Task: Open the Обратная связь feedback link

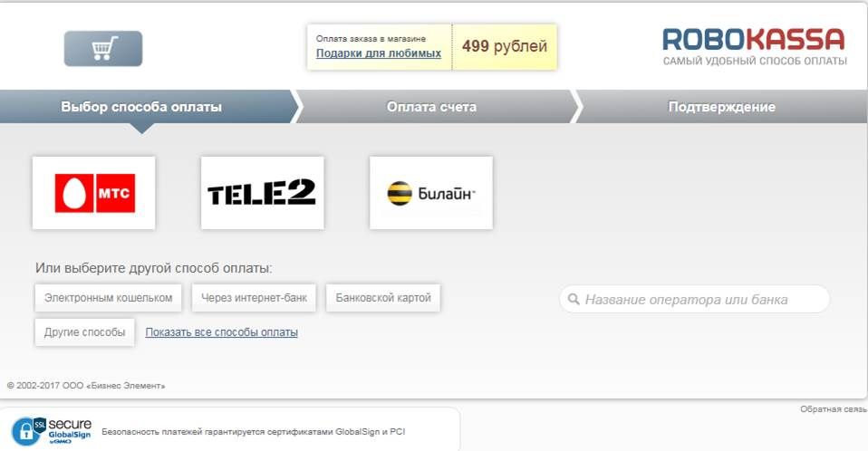Action: 834,409
